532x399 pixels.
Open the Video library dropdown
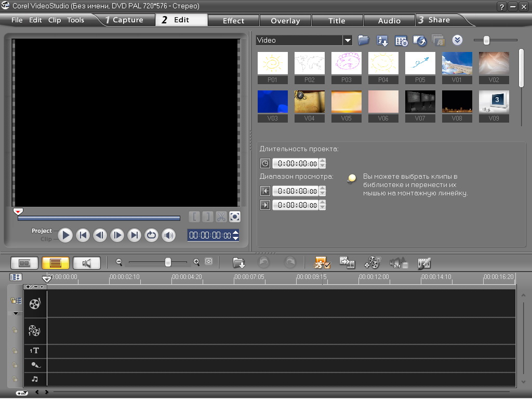tap(347, 41)
